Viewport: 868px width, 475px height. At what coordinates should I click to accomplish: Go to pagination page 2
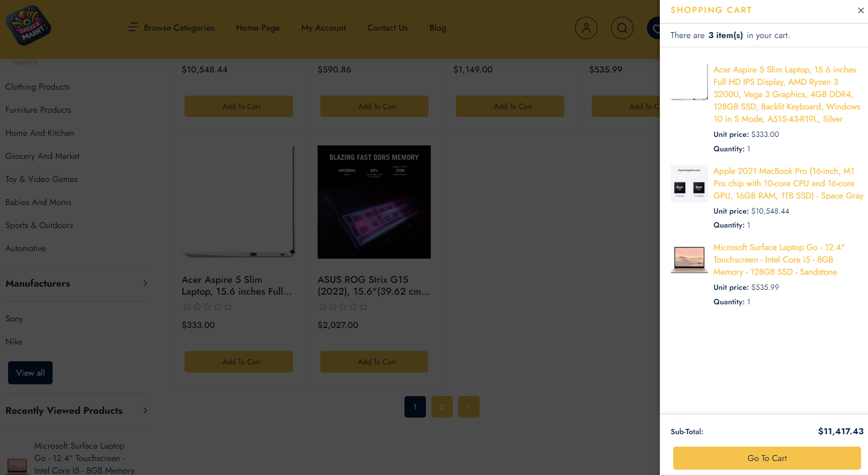[x=442, y=407]
